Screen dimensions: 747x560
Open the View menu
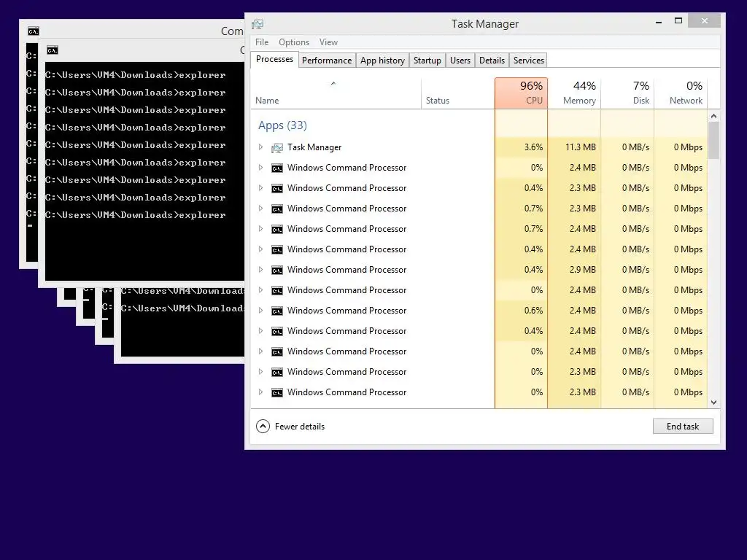[328, 42]
